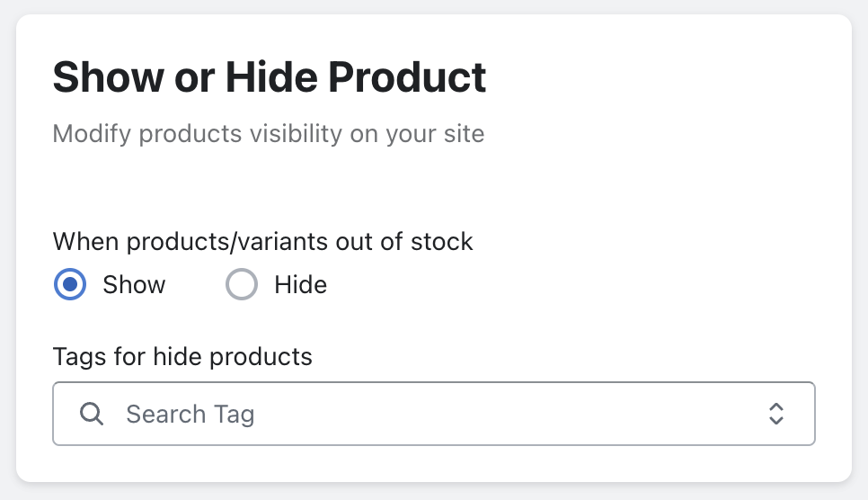This screenshot has height=500, width=868.
Task: Click the "Show" option label text
Action: (134, 286)
